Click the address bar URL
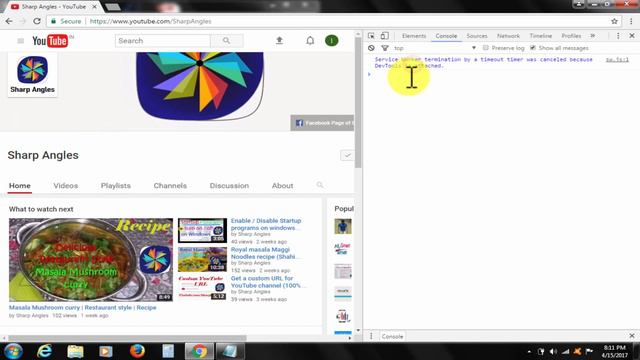The height and width of the screenshot is (360, 640). click(150, 21)
